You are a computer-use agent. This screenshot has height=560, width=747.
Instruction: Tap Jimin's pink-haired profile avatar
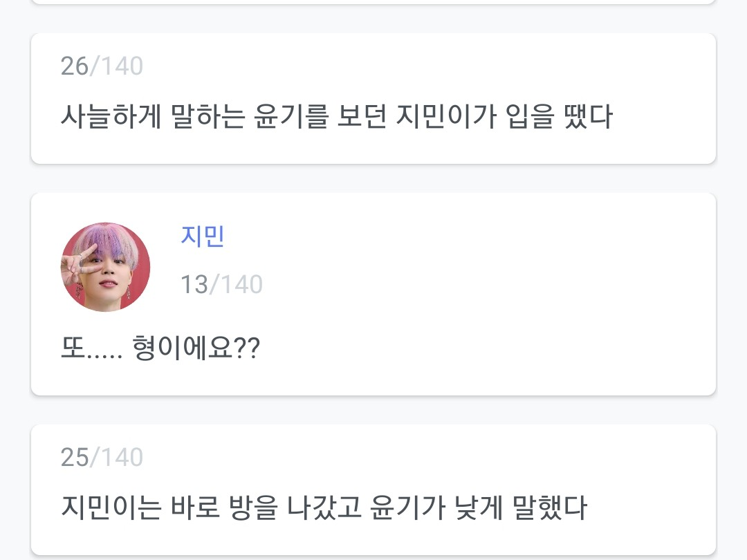pos(106,267)
